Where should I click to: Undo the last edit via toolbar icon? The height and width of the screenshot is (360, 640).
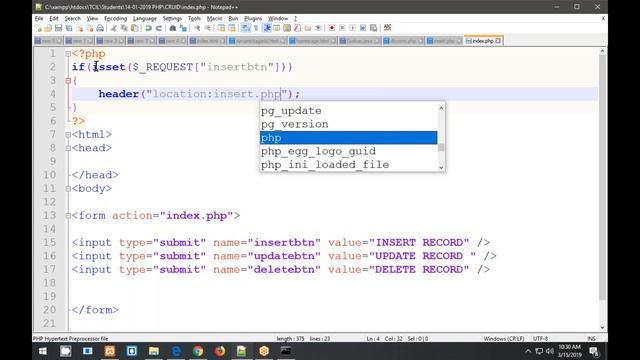149,28
